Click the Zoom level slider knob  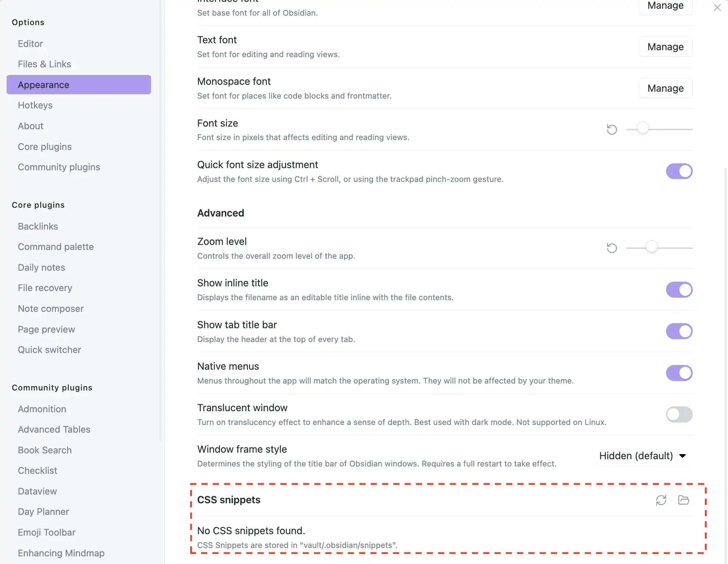tap(652, 247)
